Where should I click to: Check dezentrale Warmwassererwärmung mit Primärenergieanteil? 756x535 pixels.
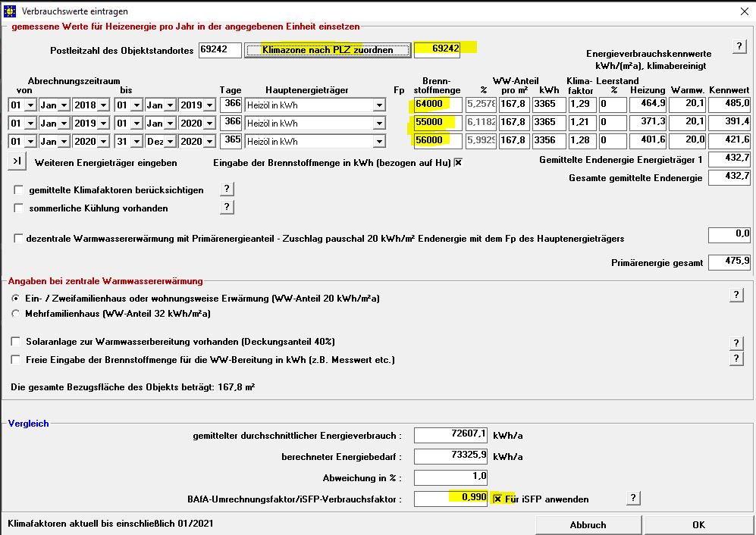click(x=18, y=239)
